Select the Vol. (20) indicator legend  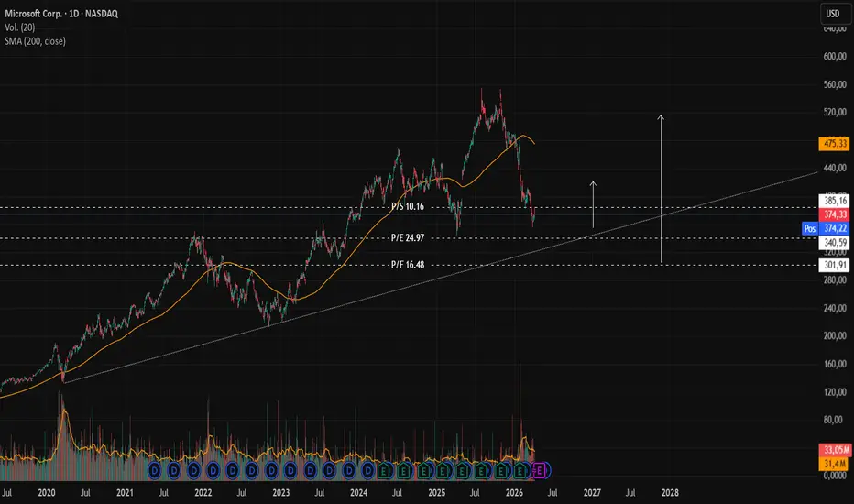19,27
